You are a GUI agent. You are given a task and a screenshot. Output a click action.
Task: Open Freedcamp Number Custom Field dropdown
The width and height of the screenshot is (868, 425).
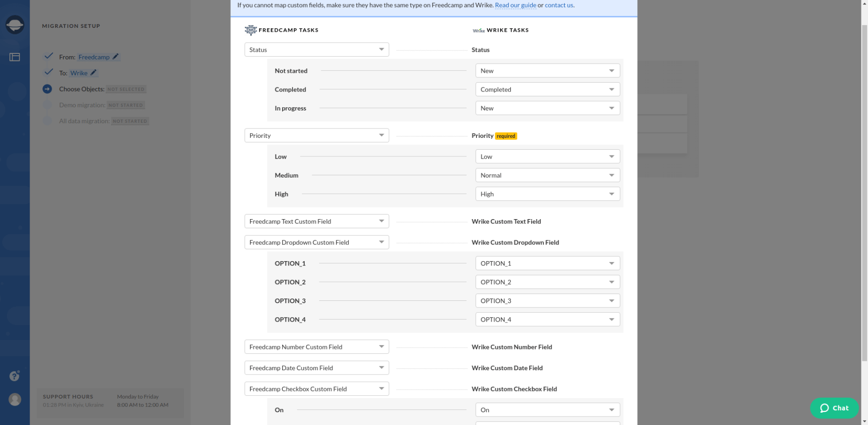pos(317,347)
